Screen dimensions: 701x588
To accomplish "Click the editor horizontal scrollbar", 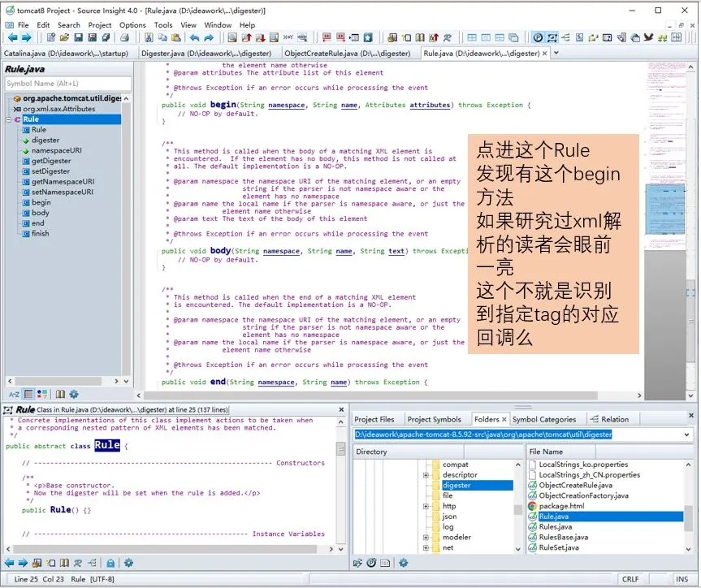I will (x=370, y=396).
